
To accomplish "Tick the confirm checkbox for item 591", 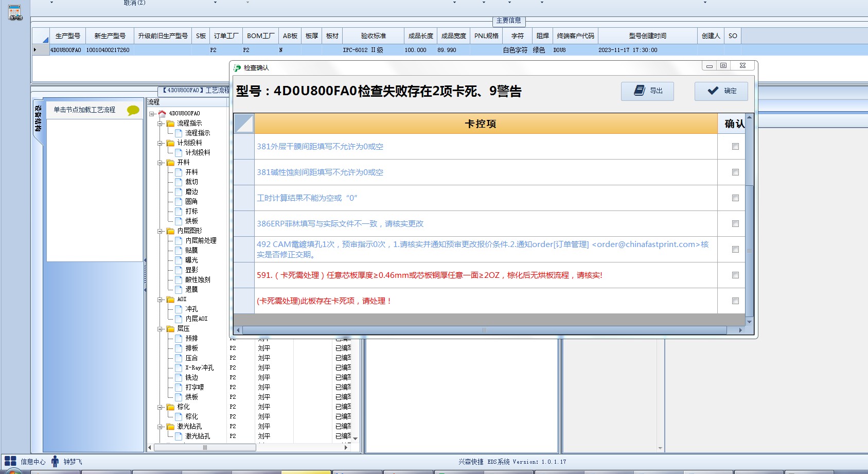I will pyautogui.click(x=735, y=275).
